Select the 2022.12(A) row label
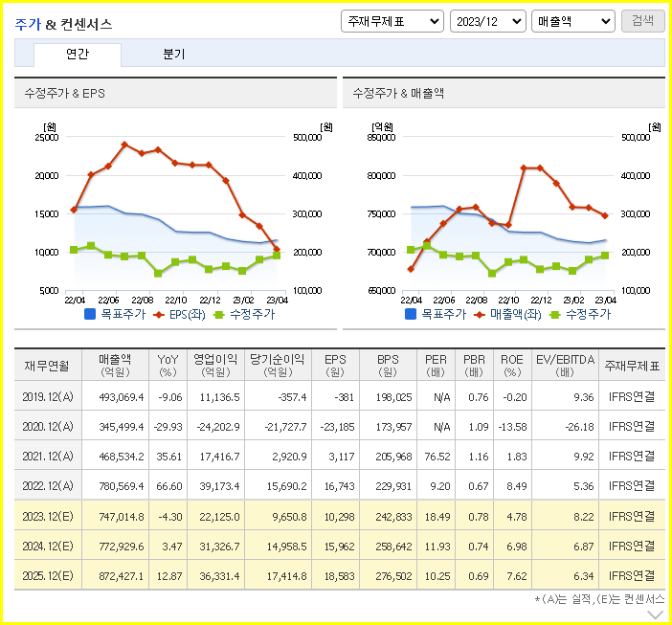This screenshot has width=672, height=625. coord(48,486)
